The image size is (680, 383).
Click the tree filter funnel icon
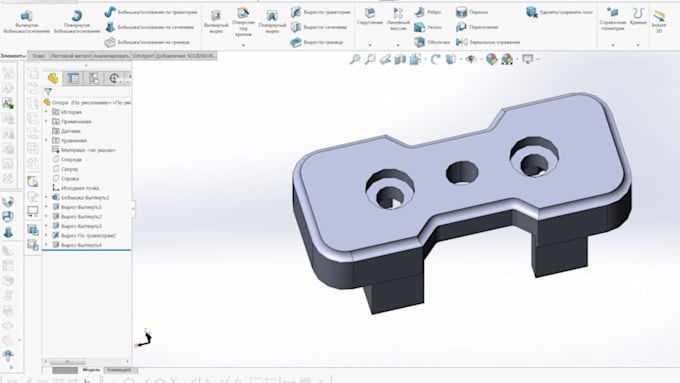point(48,92)
